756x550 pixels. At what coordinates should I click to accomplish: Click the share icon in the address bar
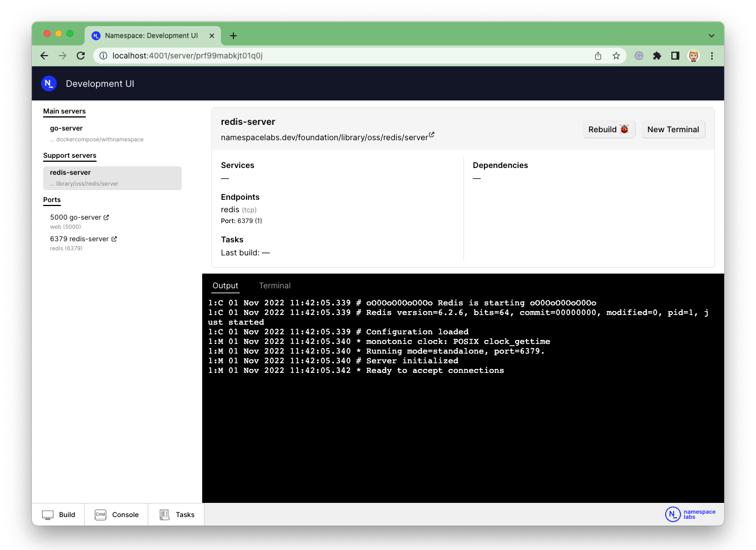point(598,56)
